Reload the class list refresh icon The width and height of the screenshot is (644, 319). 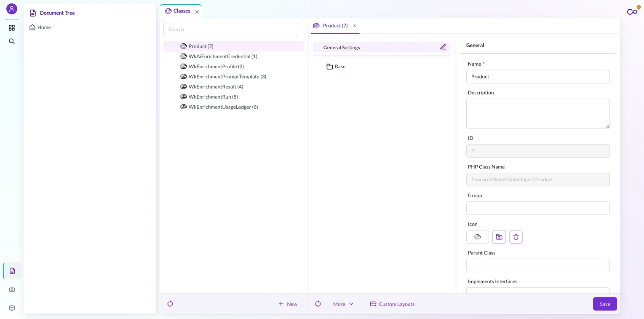pos(170,304)
